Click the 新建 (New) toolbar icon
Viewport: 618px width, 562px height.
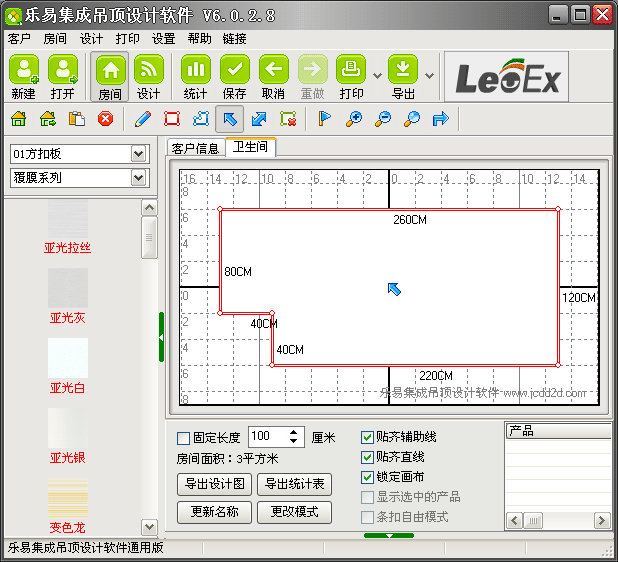24,76
